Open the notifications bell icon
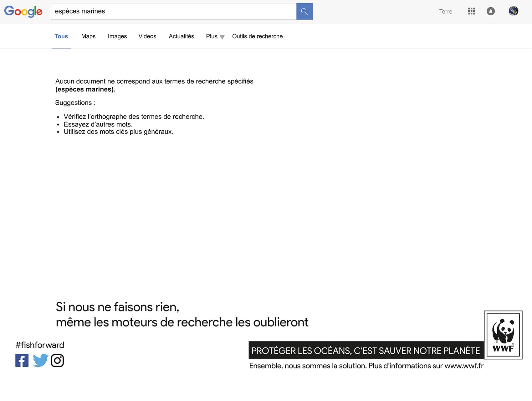The width and height of the screenshot is (532, 401). pyautogui.click(x=490, y=11)
